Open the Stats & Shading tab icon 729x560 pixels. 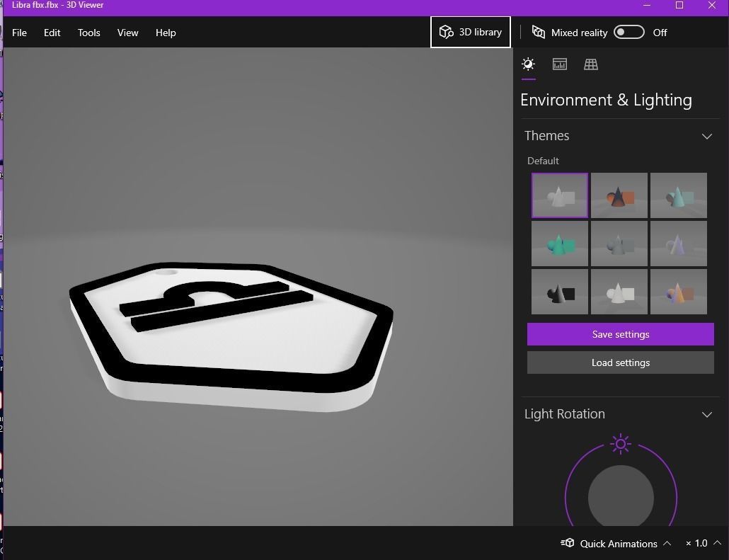tap(559, 64)
